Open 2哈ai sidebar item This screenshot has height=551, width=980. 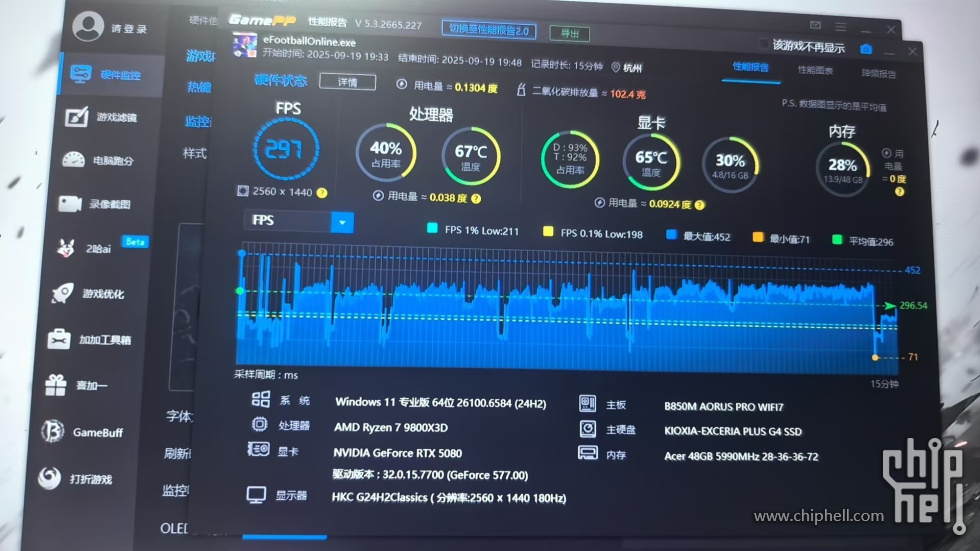[x=100, y=248]
